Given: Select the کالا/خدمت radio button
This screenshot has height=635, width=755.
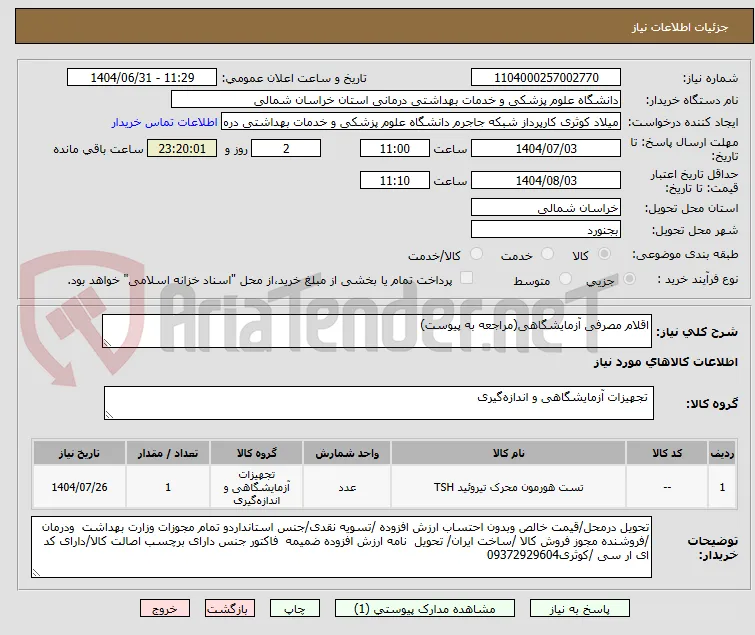Looking at the screenshot, I should (x=476, y=254).
